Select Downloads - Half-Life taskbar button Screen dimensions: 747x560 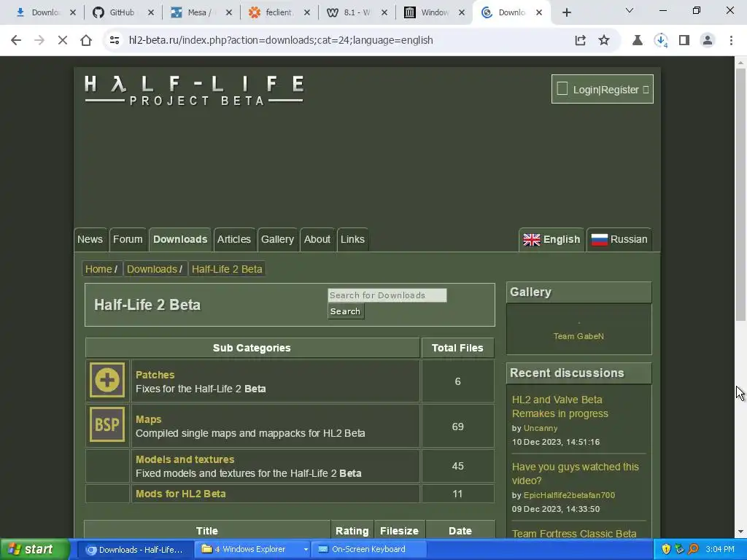(135, 550)
